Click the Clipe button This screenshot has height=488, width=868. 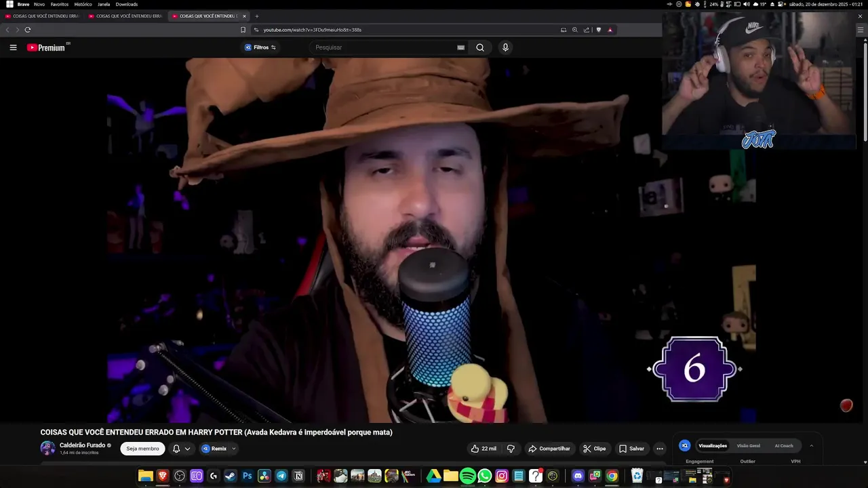(595, 449)
